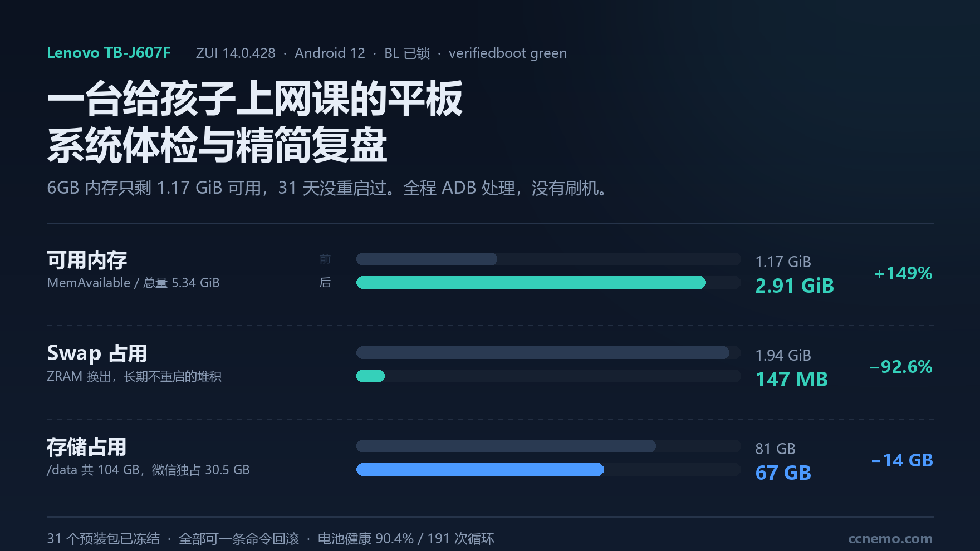
Task: Click the main title 系统体检与精简复盘
Action: (217, 145)
